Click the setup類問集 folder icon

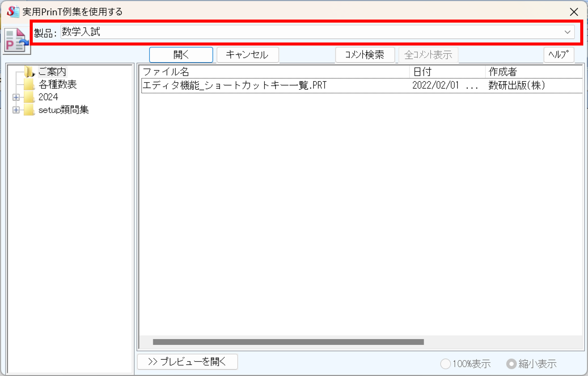pos(29,110)
